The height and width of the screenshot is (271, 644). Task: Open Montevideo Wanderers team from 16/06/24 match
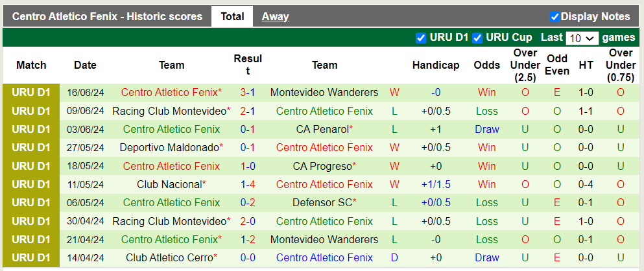324,93
